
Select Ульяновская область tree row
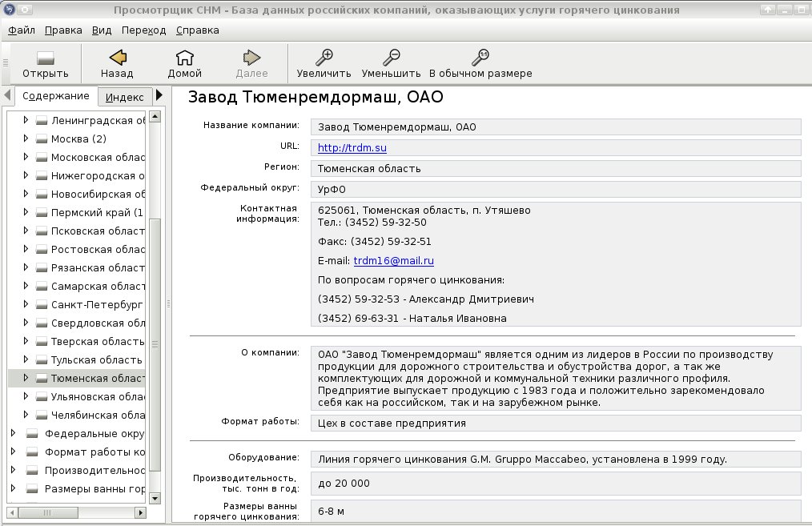[77, 396]
